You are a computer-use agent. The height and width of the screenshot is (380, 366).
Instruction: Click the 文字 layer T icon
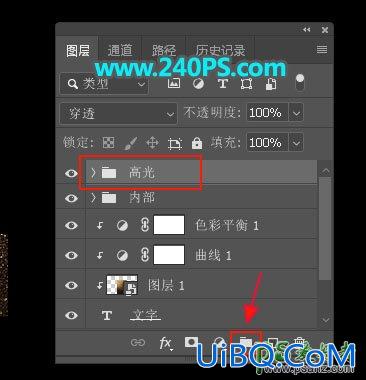pyautogui.click(x=107, y=315)
